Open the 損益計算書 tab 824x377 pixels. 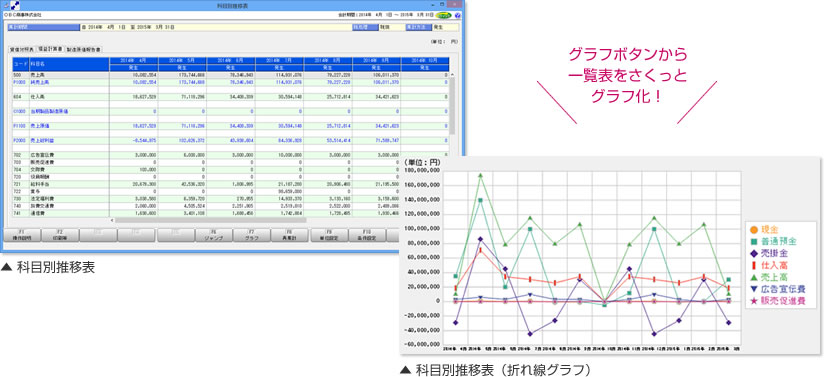click(50, 49)
